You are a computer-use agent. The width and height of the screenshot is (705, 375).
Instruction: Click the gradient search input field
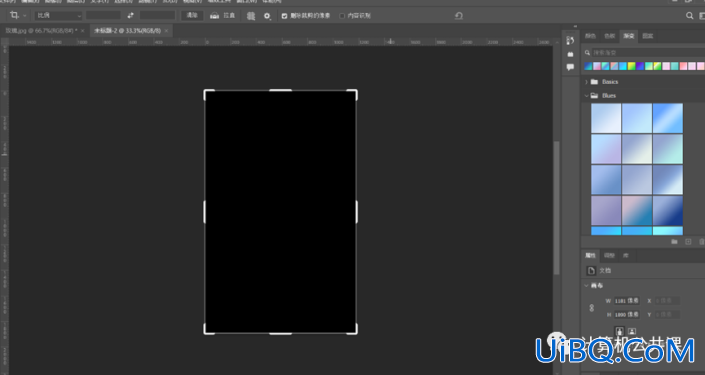[647, 53]
